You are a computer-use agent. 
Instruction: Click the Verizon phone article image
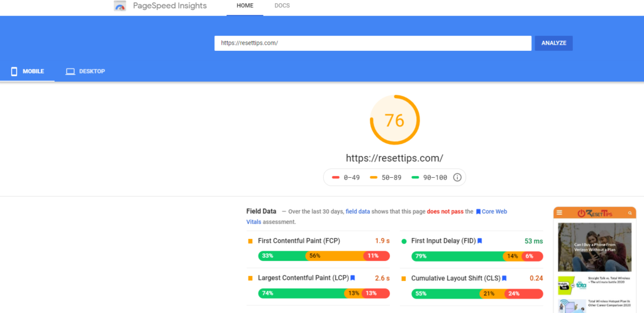click(595, 247)
